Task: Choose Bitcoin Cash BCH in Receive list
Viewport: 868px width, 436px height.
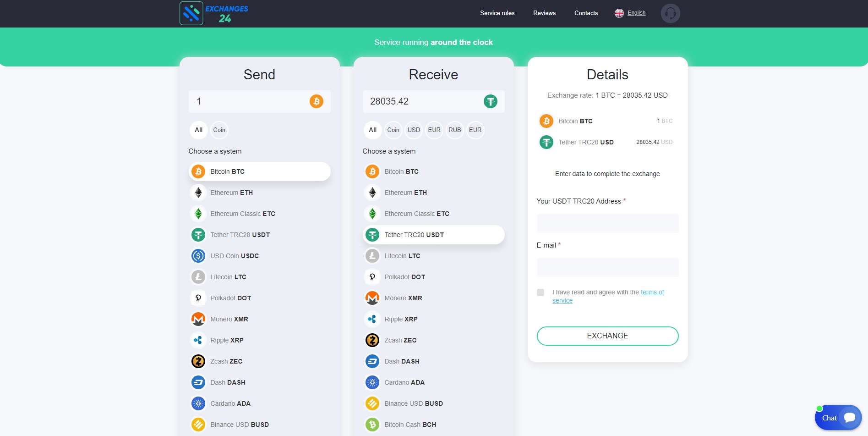Action: coord(433,425)
